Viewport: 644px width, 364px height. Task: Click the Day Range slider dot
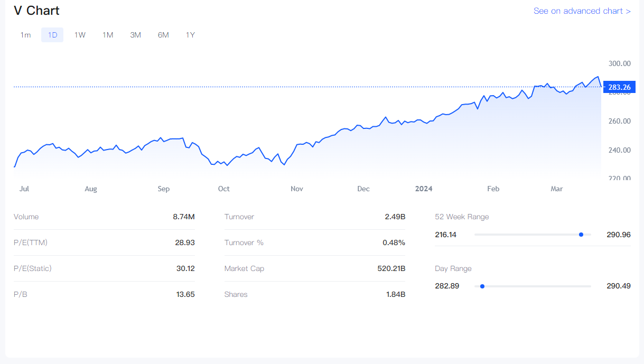tap(482, 286)
